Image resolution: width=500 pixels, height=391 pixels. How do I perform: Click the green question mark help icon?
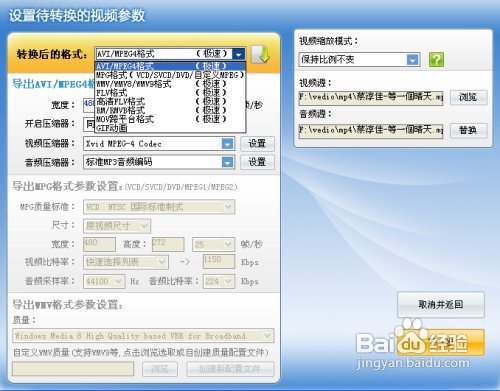436,60
